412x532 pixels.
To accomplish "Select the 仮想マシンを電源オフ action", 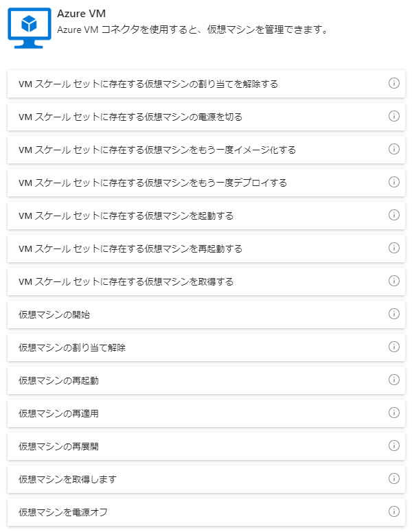I will 206,511.
